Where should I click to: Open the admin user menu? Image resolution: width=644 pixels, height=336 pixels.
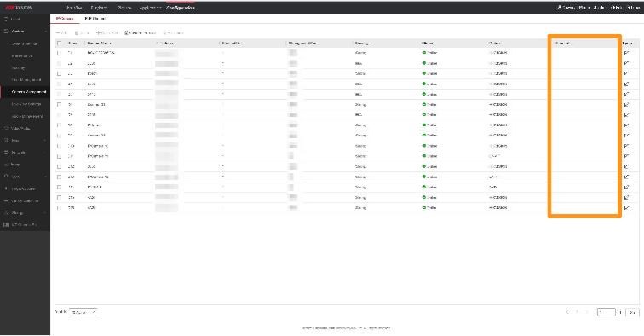point(599,8)
